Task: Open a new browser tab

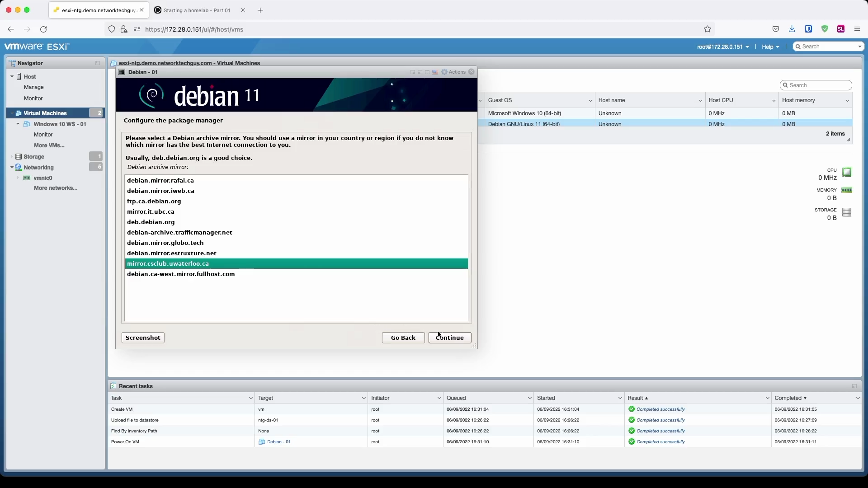Action: click(260, 10)
